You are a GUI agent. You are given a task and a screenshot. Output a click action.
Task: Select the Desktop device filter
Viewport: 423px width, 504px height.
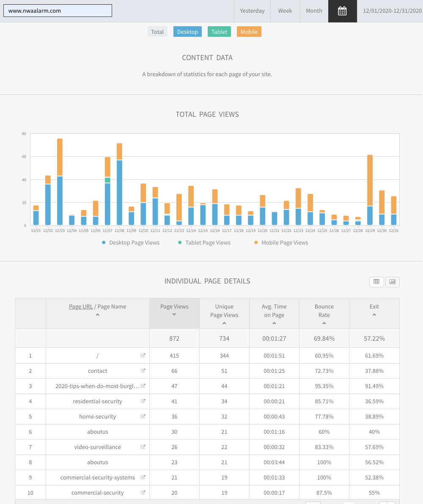point(187,32)
